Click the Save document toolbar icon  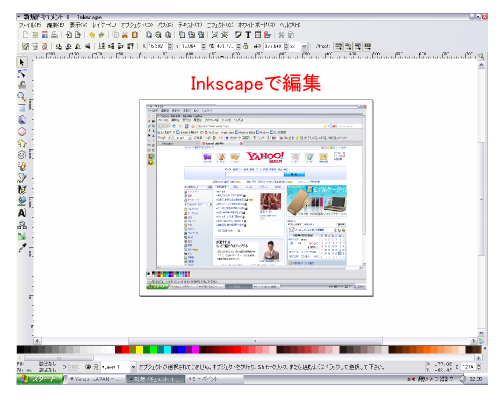coord(45,35)
